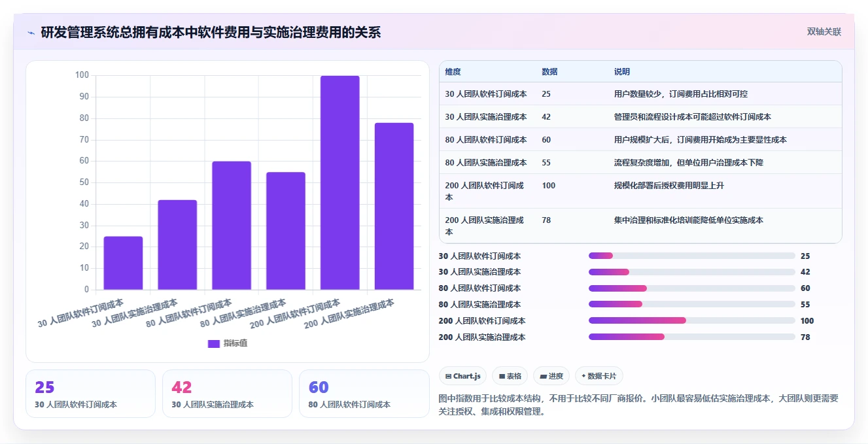Click the 维度 column header
The height and width of the screenshot is (444, 868).
point(453,72)
